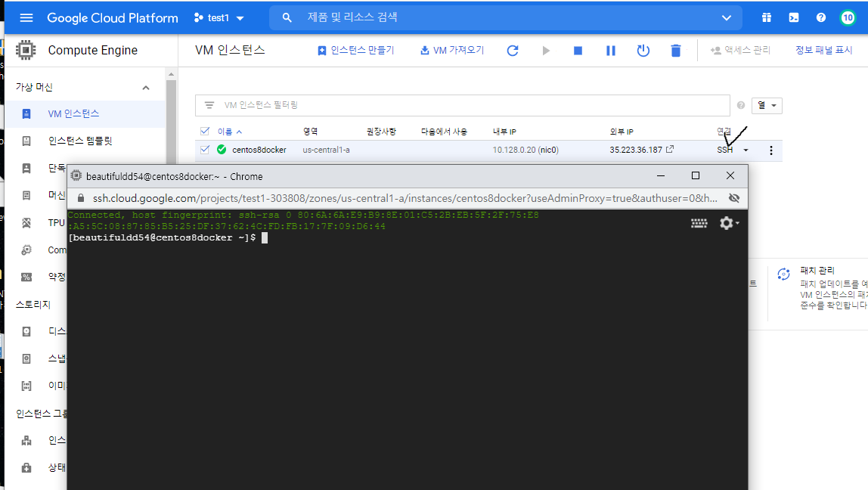Click the 이미지 images sidebar icon
868x490 pixels.
26,386
